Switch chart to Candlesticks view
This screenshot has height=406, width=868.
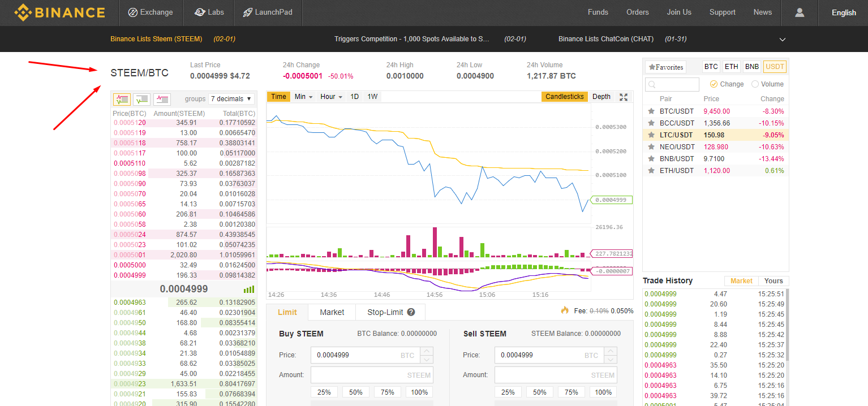[x=565, y=97]
